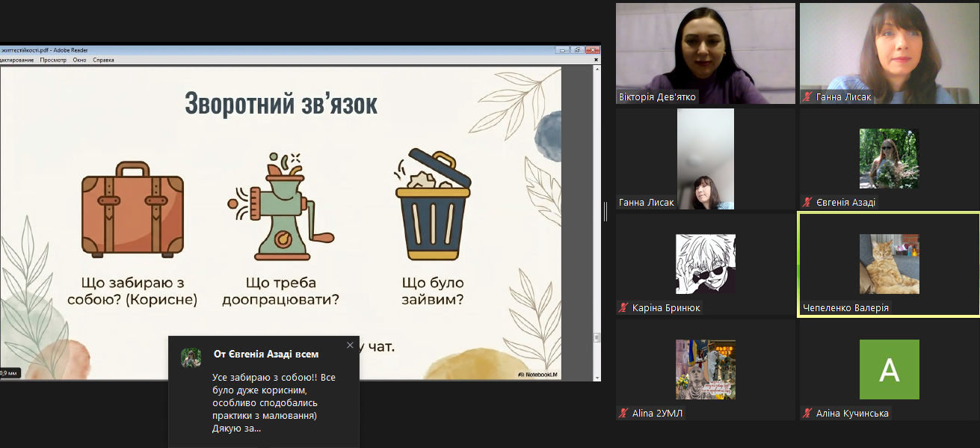Select the cat avatar of Чепеленко Валерія

889,263
